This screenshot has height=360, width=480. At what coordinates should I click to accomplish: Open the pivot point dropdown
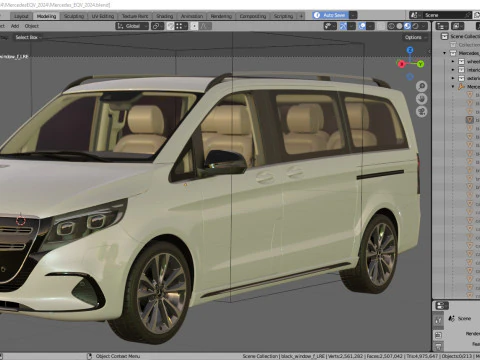pyautogui.click(x=157, y=26)
